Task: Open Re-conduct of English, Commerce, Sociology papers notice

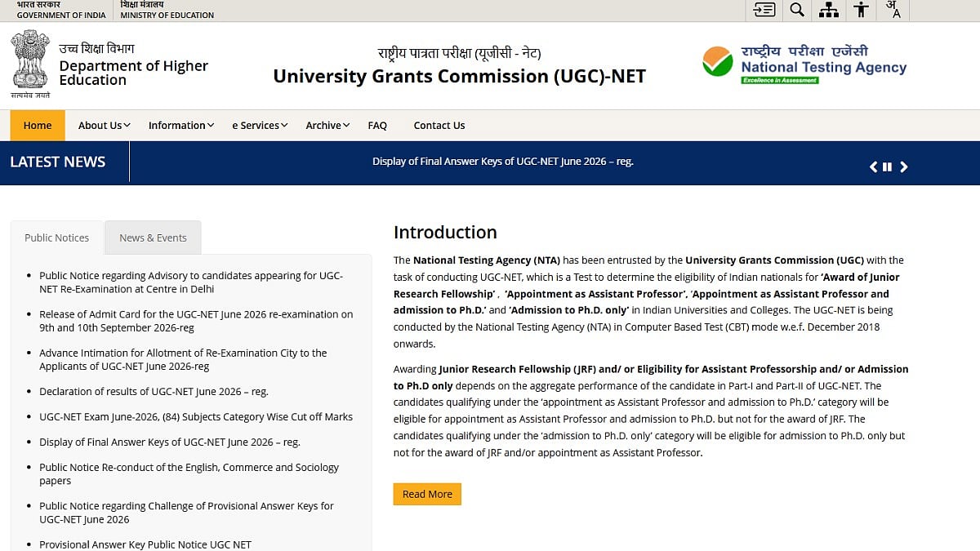Action: pyautogui.click(x=189, y=473)
